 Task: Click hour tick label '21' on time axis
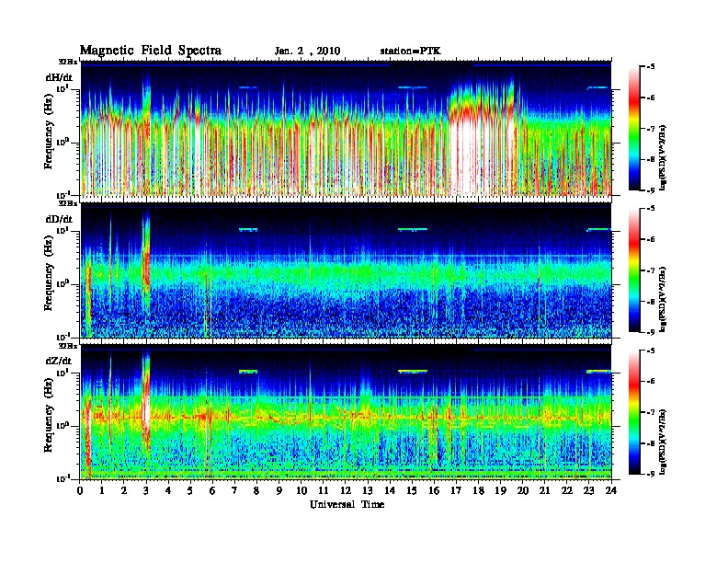pyautogui.click(x=544, y=491)
